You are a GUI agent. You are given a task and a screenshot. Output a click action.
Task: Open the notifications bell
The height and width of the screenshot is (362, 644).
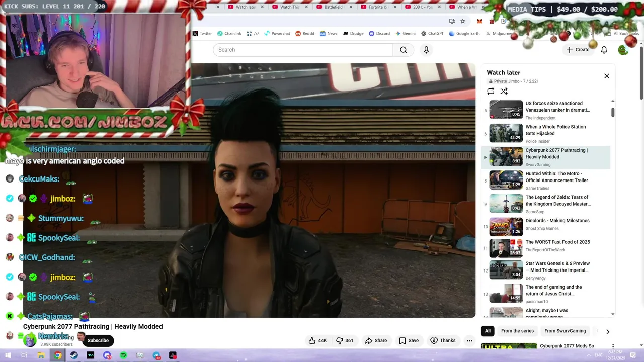click(604, 50)
